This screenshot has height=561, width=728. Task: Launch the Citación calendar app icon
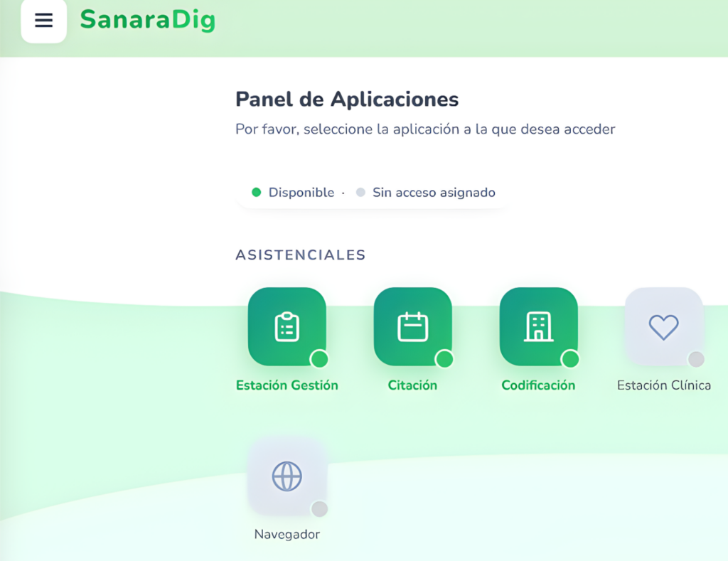413,326
